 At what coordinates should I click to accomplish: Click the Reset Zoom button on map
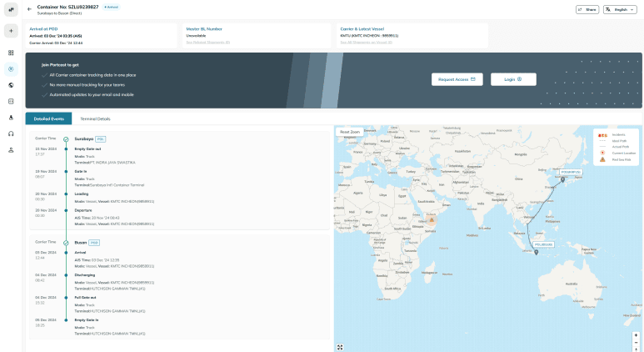click(350, 132)
